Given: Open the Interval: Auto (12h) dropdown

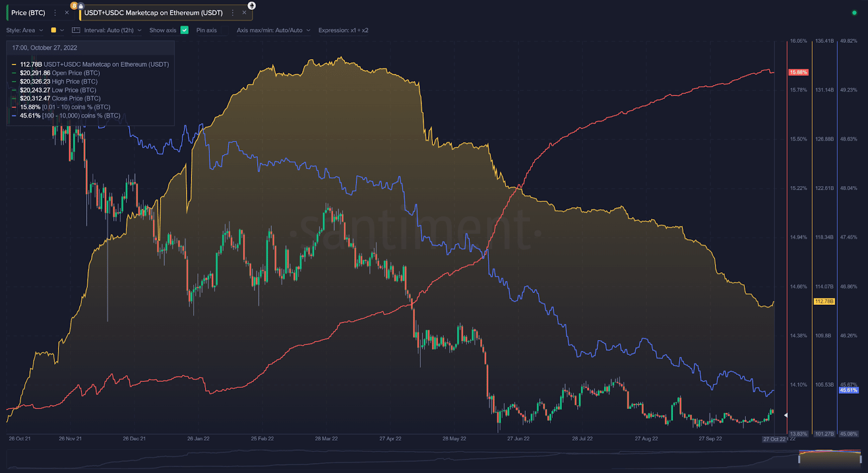Looking at the screenshot, I should click(112, 30).
